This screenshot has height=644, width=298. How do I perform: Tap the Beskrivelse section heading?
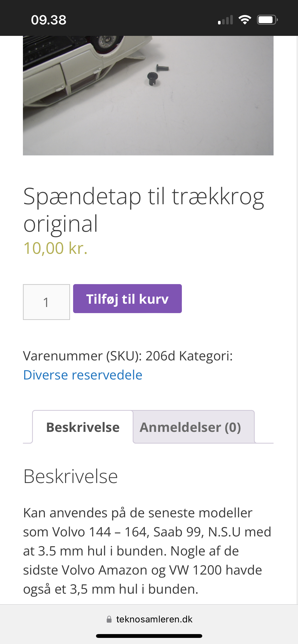click(x=71, y=476)
